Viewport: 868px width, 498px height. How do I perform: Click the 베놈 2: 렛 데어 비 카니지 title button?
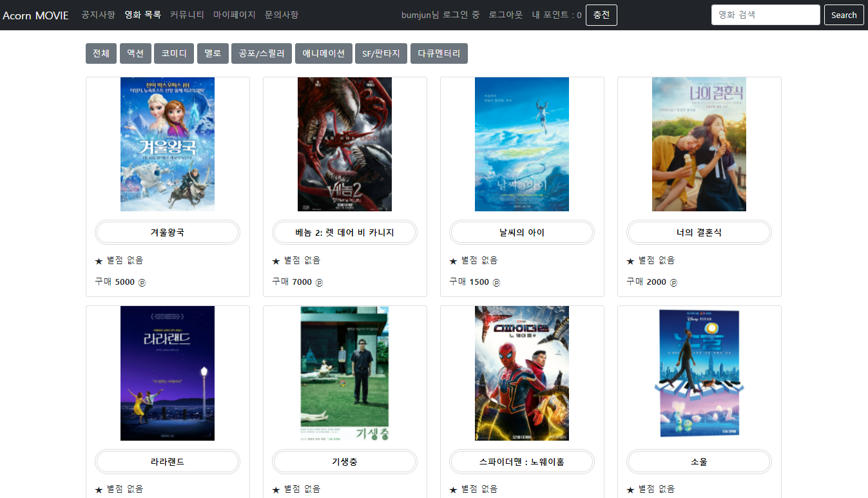[x=345, y=233]
